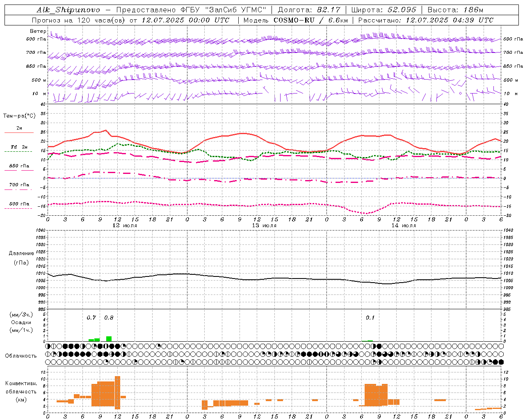This screenshot has height=420, width=525.
Task: Click the Осадки precipitation label
Action: tap(21, 322)
